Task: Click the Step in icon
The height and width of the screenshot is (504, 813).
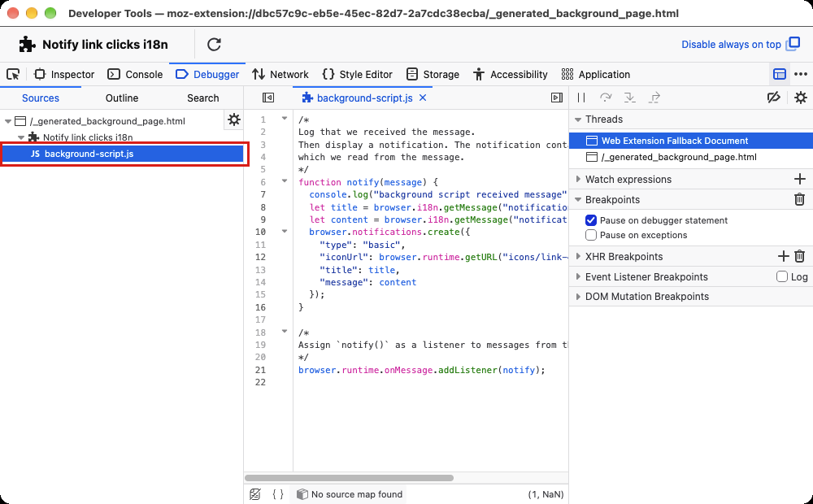Action: pyautogui.click(x=629, y=98)
